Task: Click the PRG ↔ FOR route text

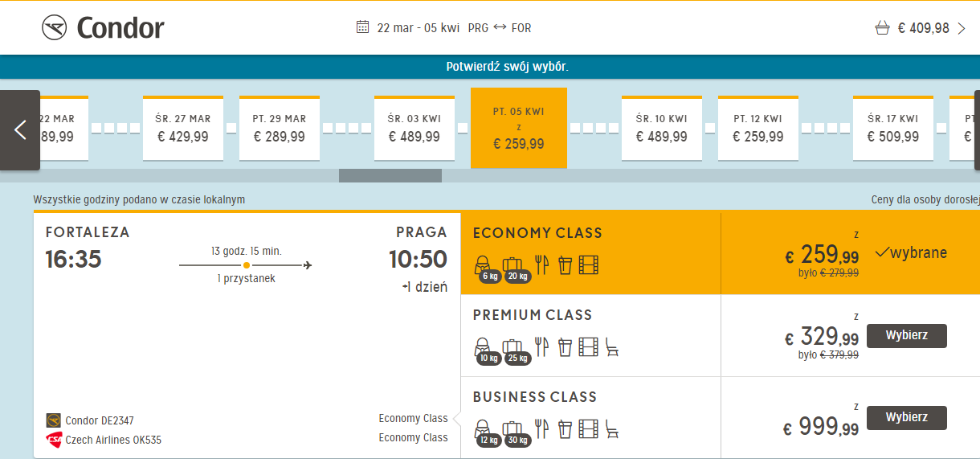Action: (500, 28)
